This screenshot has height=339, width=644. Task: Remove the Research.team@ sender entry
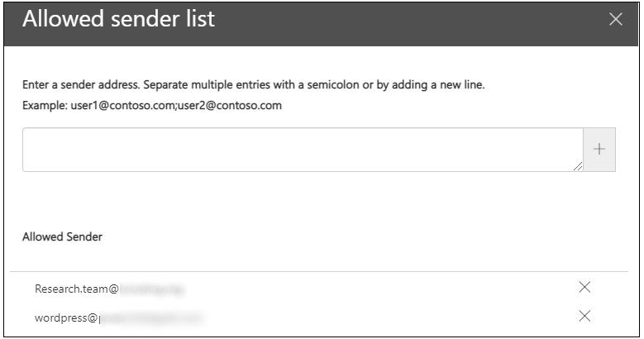point(584,287)
